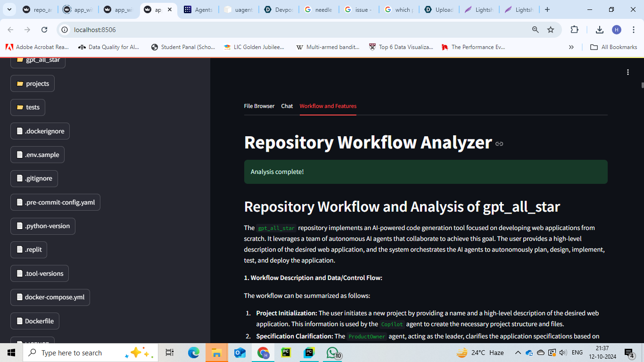The width and height of the screenshot is (644, 362).
Task: Open the Streamlit three-dot main menu
Action: [627, 72]
